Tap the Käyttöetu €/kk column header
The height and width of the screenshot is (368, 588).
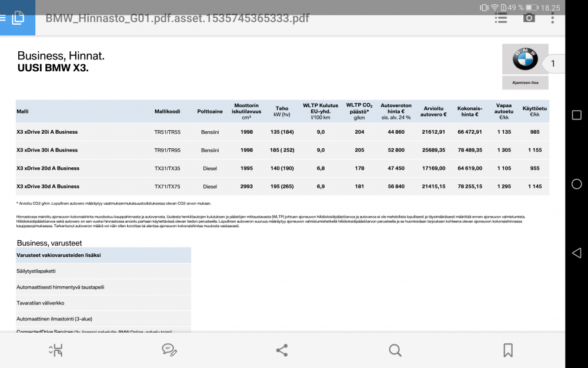(x=534, y=111)
